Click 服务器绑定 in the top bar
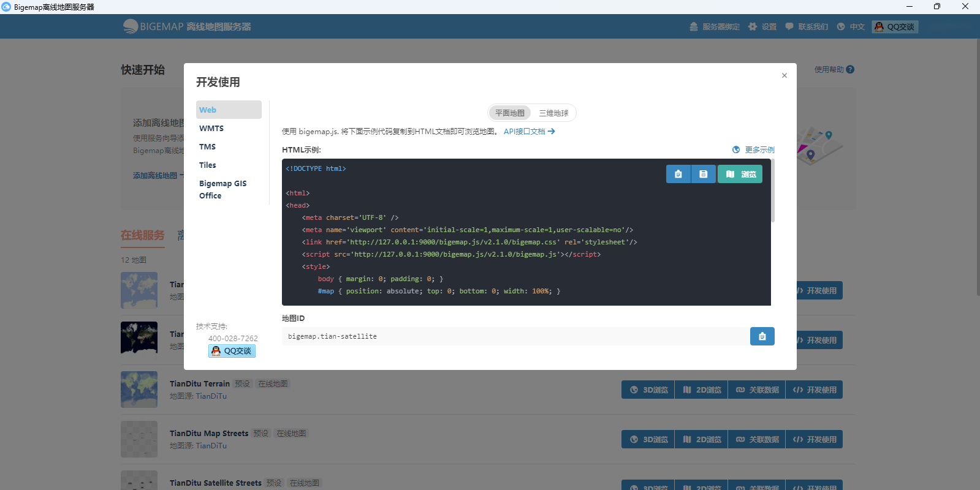 715,27
